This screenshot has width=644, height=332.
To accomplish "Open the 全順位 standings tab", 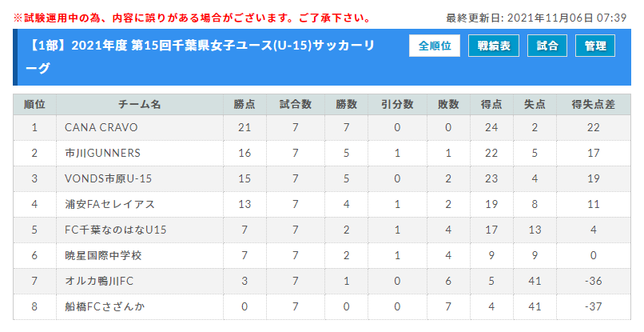I will [x=435, y=46].
